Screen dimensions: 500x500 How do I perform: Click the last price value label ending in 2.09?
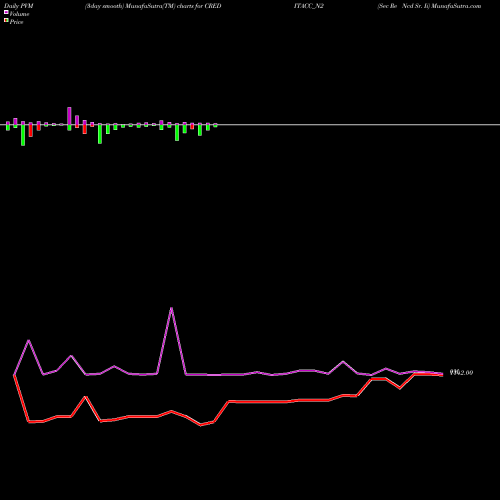pyautogui.click(x=461, y=373)
